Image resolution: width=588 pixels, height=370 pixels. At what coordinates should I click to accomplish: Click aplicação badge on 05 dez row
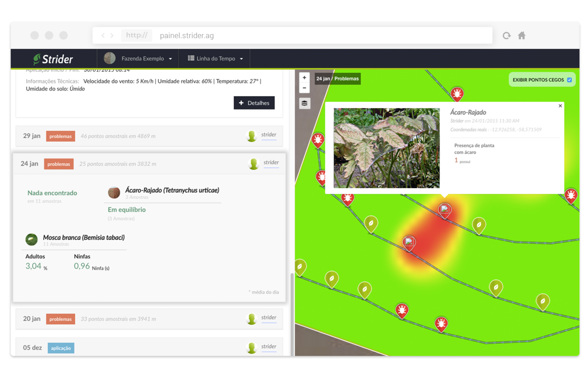[x=61, y=348]
